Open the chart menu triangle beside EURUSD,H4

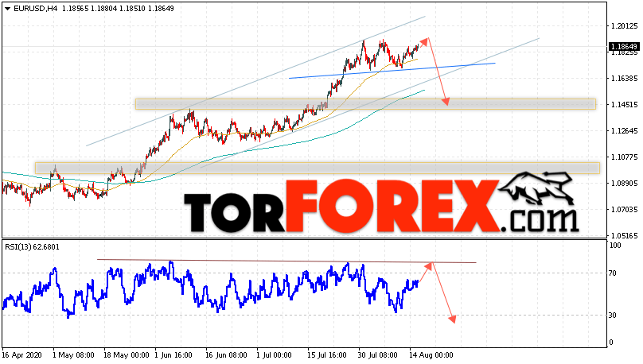tap(8, 9)
